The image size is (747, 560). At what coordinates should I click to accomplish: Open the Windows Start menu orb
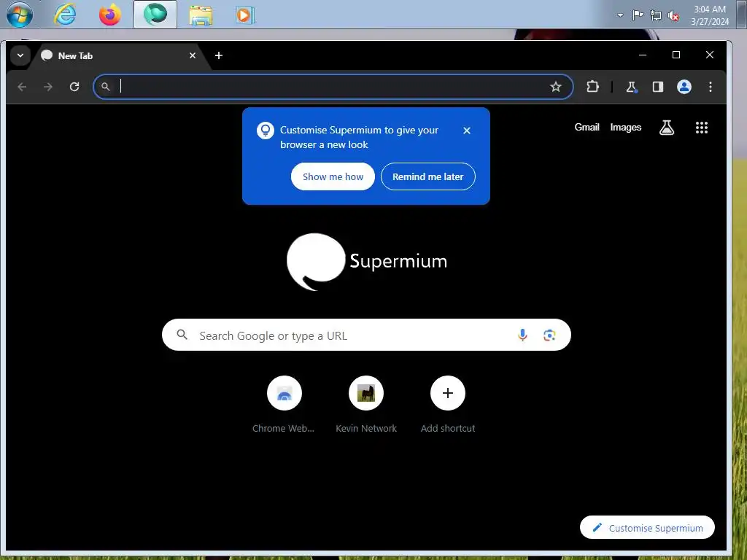pos(20,15)
